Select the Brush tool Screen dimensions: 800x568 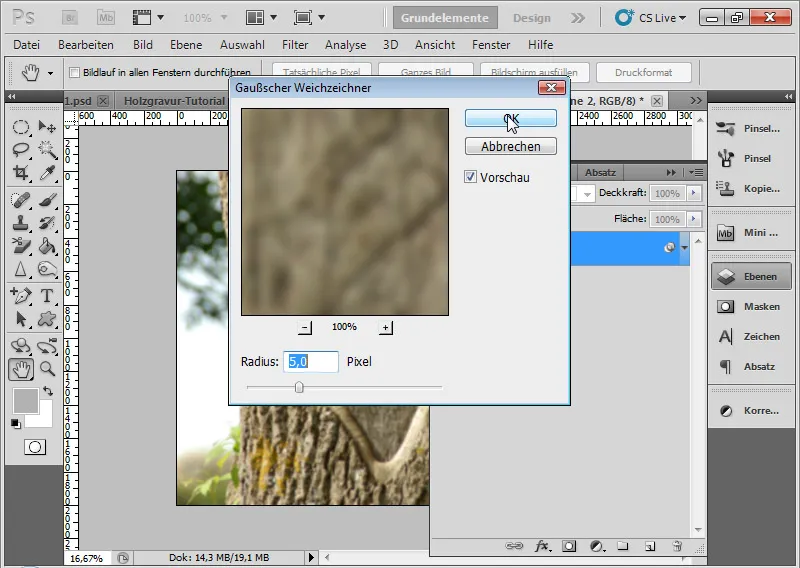[47, 200]
